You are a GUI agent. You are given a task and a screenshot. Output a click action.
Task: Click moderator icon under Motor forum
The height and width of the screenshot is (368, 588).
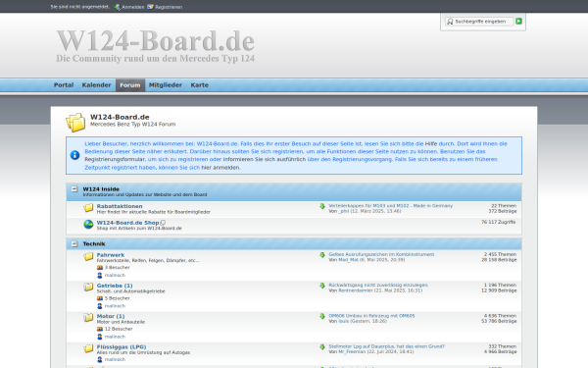point(100,337)
